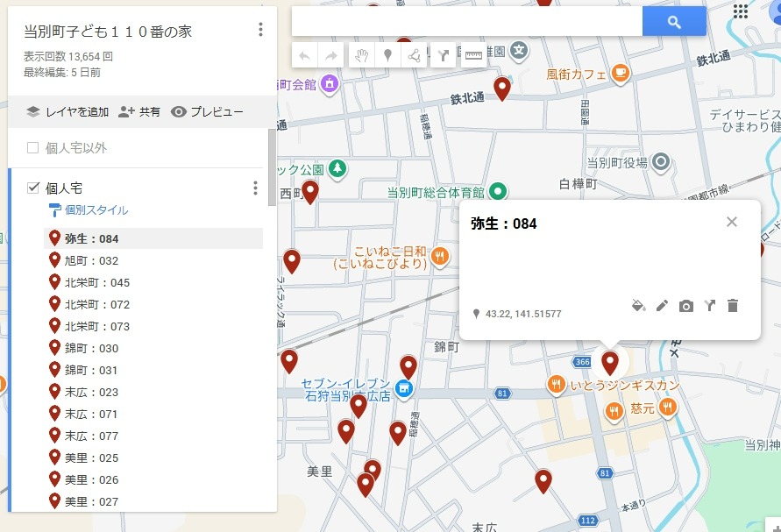
Task: Open the three-dot menu beside the map title
Action: coord(260,29)
